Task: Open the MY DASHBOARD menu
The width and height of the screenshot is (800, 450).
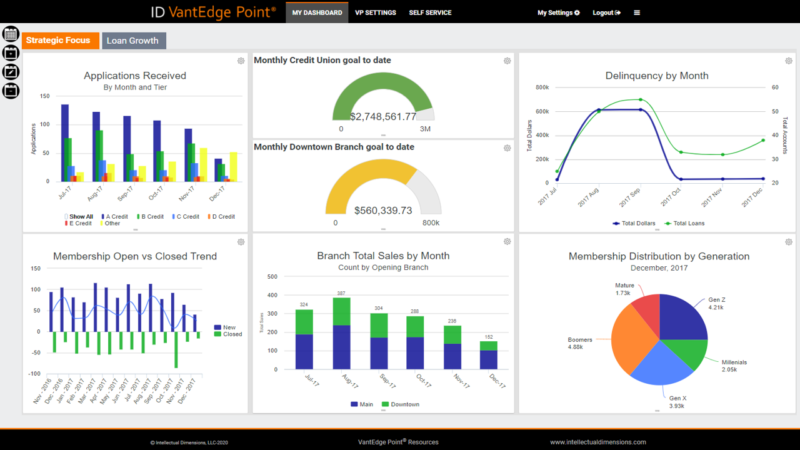Action: click(317, 13)
